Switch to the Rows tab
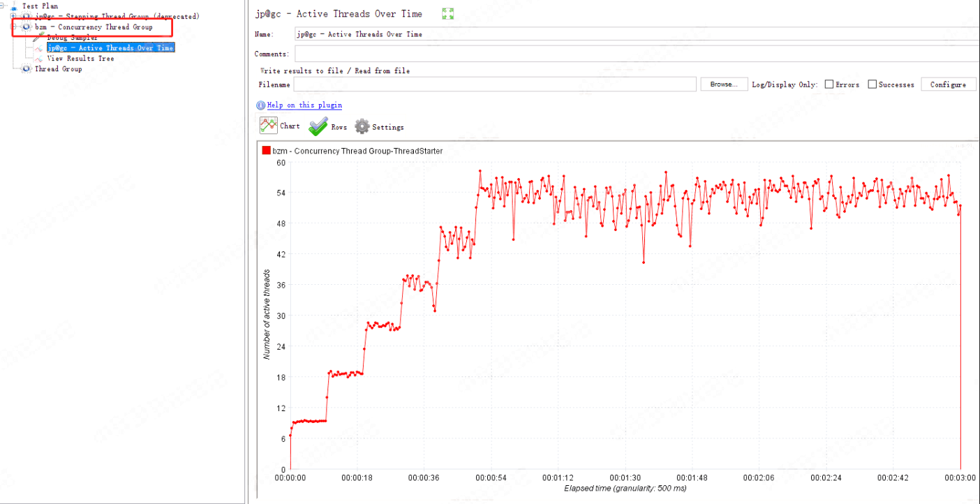Image resolution: width=980 pixels, height=504 pixels. (x=328, y=126)
